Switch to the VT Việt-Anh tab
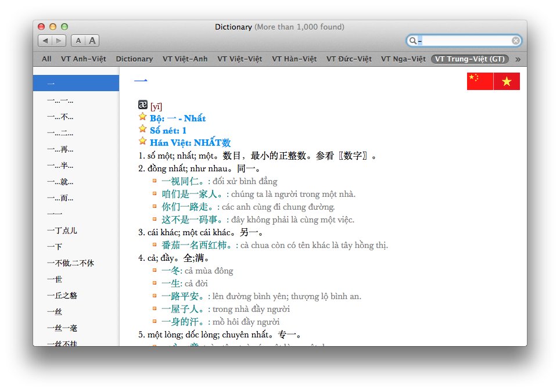560x392 pixels. tap(185, 59)
